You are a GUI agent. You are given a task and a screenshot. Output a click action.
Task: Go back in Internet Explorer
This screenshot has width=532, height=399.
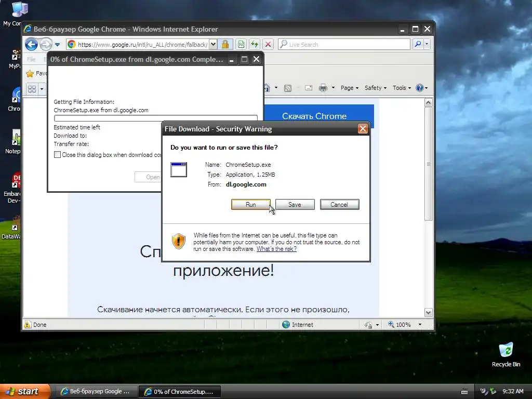pyautogui.click(x=31, y=44)
